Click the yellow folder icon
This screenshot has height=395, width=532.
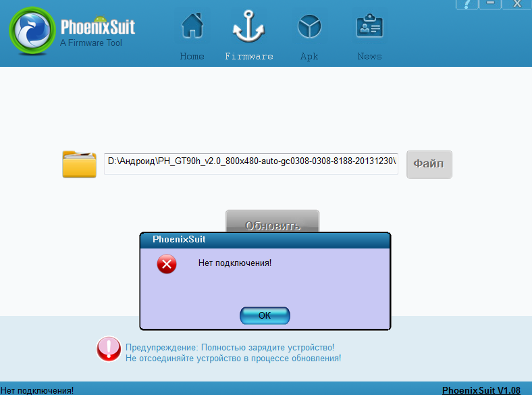(x=79, y=164)
